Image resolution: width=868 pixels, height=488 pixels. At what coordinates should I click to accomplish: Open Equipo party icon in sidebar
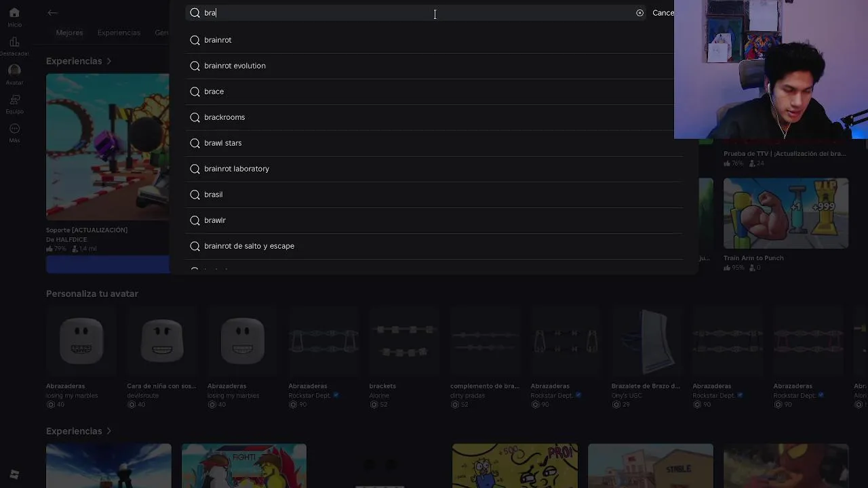14,100
